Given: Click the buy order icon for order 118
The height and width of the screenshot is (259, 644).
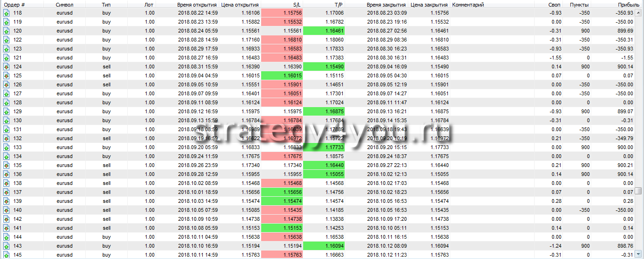Looking at the screenshot, I should click(6, 13).
